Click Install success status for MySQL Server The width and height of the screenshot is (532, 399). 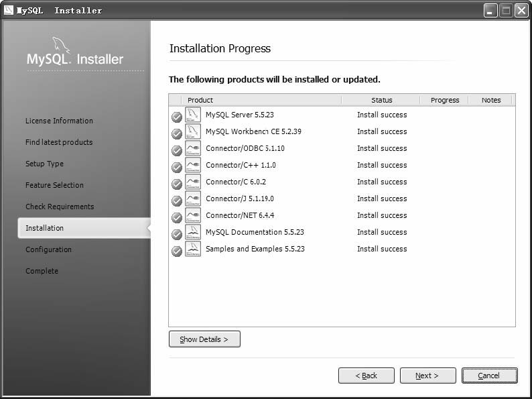(382, 115)
